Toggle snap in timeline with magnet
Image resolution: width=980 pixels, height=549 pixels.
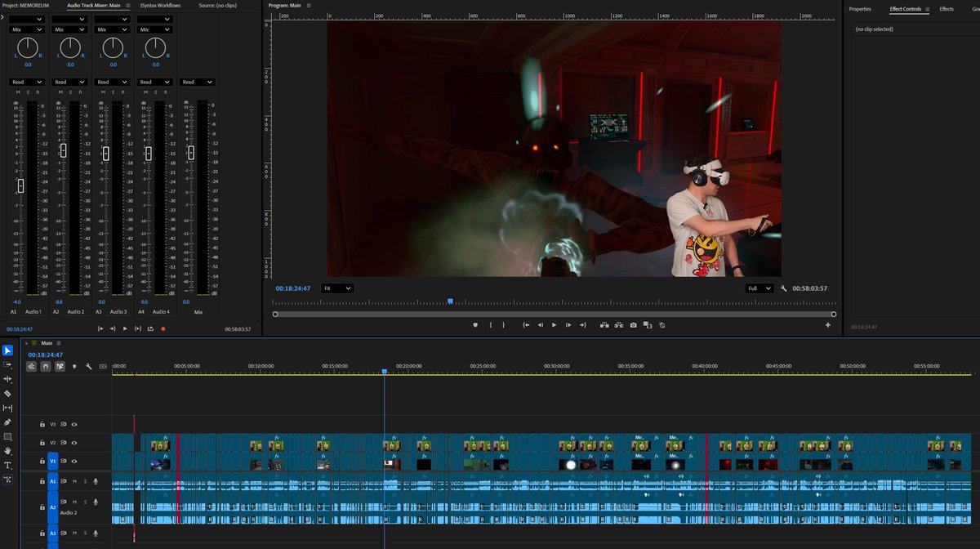[46, 367]
